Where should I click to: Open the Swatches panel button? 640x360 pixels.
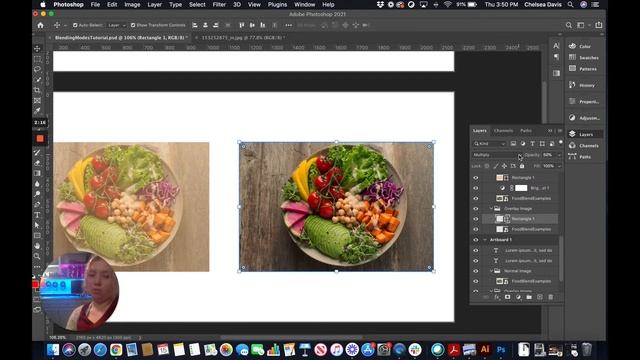point(584,58)
